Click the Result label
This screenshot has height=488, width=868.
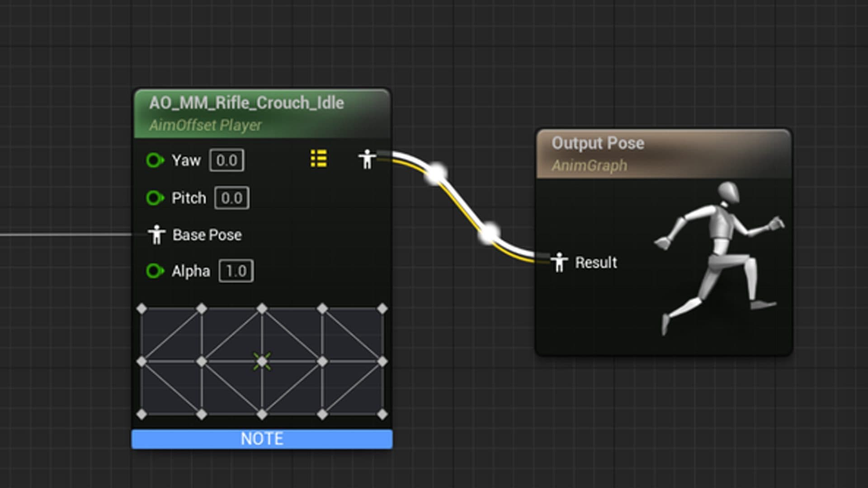[596, 263]
